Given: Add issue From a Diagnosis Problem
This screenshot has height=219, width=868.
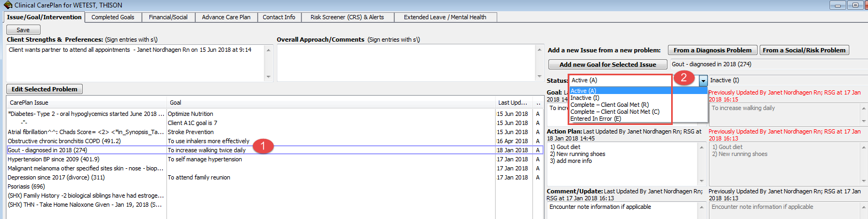Looking at the screenshot, I should click(712, 50).
